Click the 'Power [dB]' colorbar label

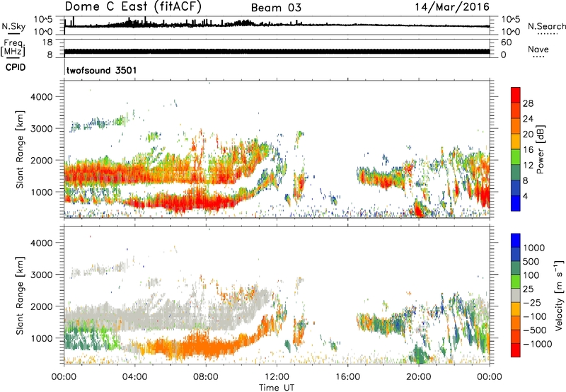540,149
